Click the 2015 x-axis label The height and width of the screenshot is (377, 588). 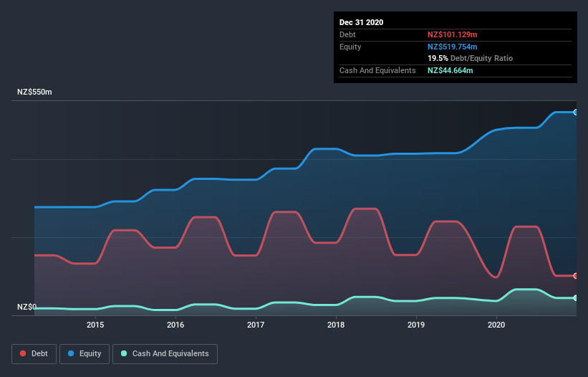click(95, 325)
